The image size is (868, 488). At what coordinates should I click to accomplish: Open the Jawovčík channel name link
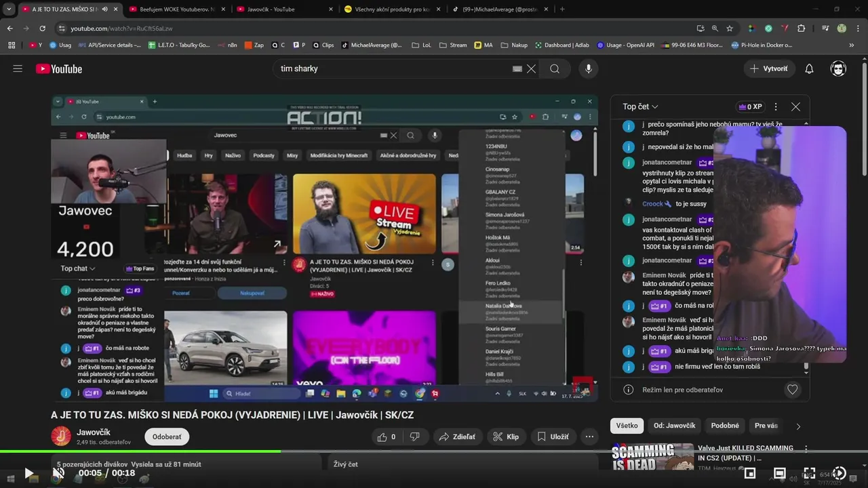pyautogui.click(x=94, y=432)
